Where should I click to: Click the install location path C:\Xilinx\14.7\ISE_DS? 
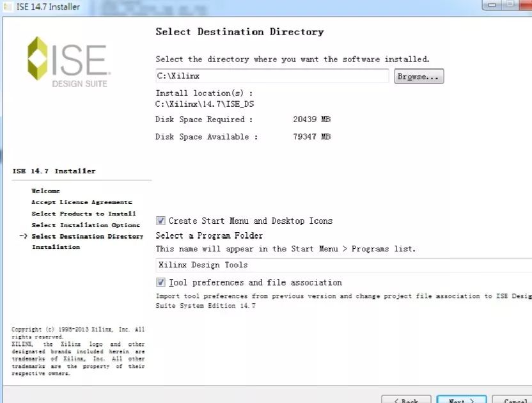pyautogui.click(x=205, y=104)
